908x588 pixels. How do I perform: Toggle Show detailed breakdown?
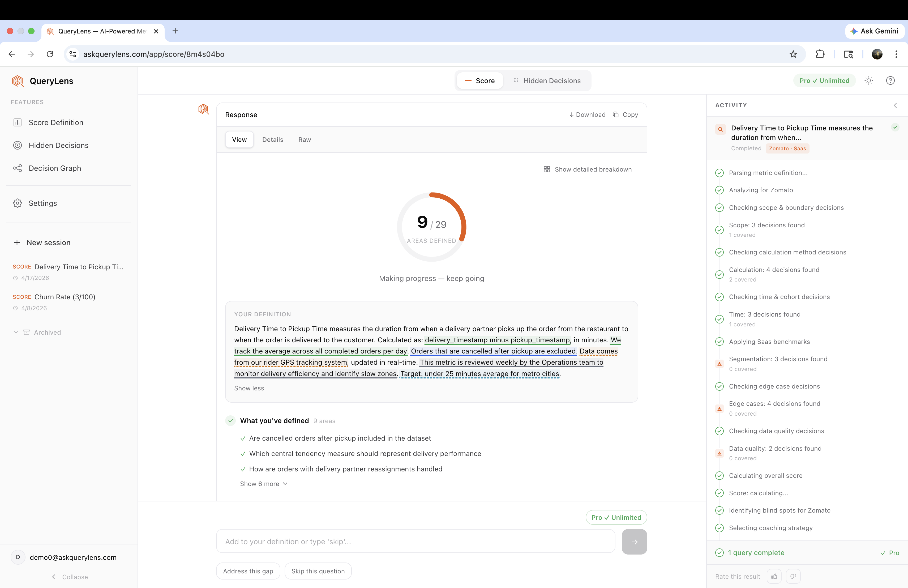pos(588,169)
